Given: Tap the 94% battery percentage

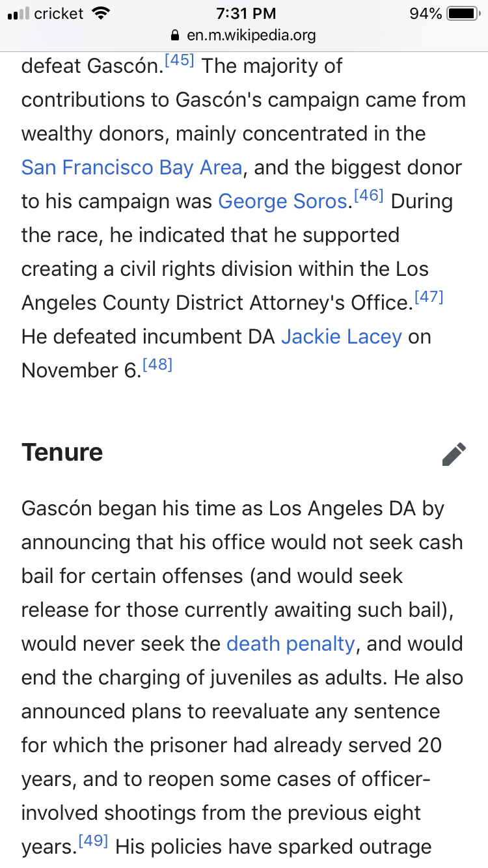Looking at the screenshot, I should pyautogui.click(x=426, y=13).
